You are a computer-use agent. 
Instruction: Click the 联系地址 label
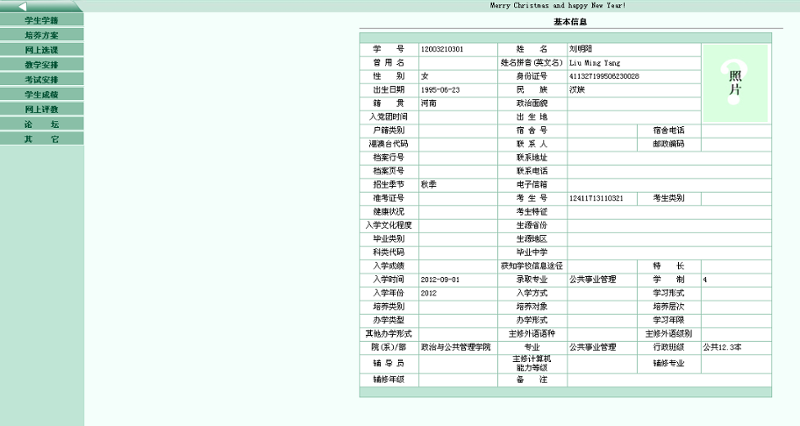tap(532, 158)
